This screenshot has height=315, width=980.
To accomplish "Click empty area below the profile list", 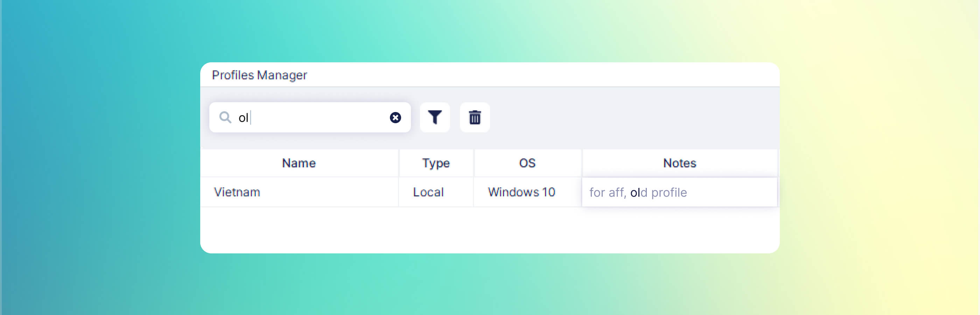I will [x=489, y=230].
